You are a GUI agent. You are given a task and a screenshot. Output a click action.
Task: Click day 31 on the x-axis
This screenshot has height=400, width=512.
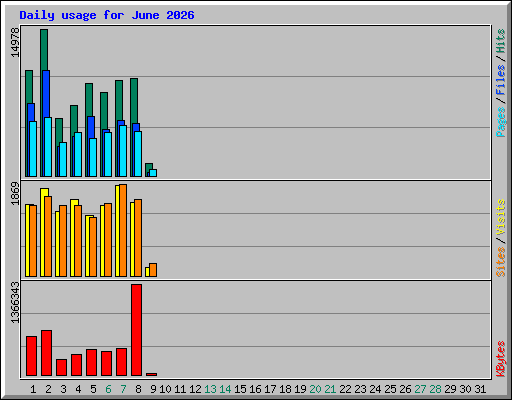[480, 389]
